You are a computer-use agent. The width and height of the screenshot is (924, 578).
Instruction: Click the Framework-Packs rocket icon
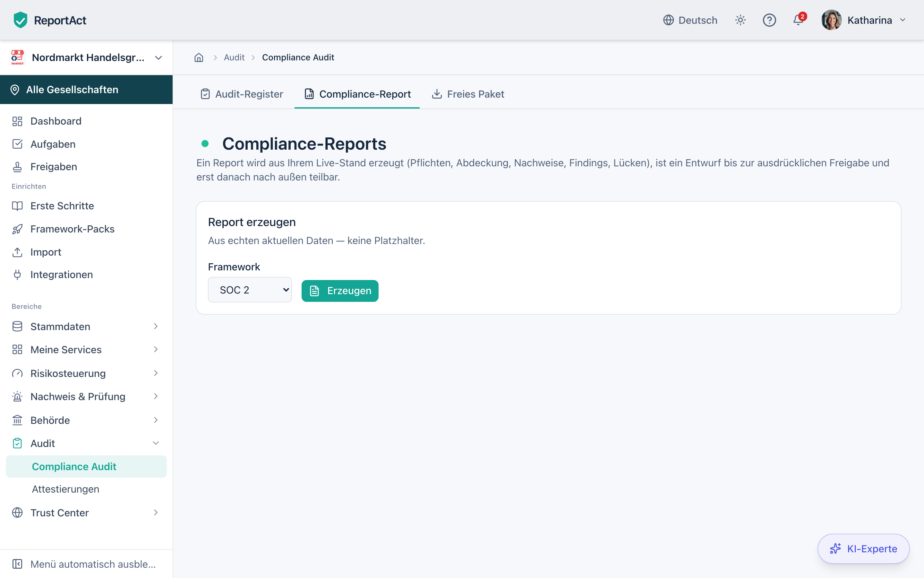[17, 229]
